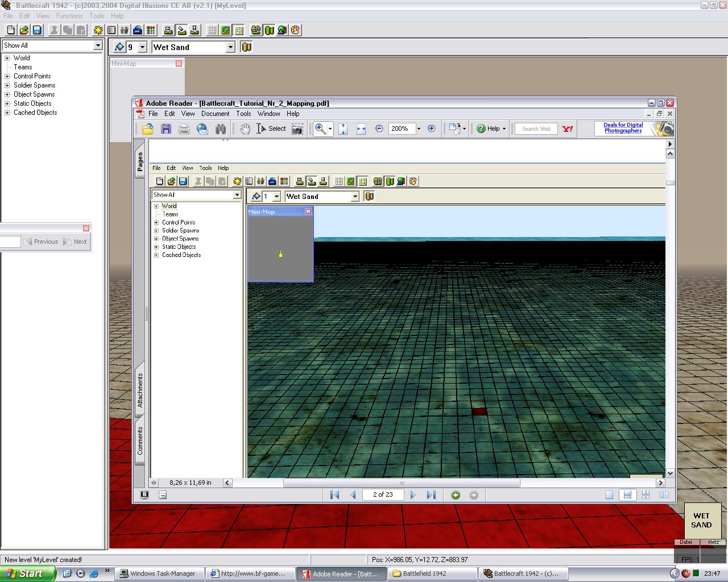Open level via folder icon in Battlecraft toolbar

(x=24, y=30)
